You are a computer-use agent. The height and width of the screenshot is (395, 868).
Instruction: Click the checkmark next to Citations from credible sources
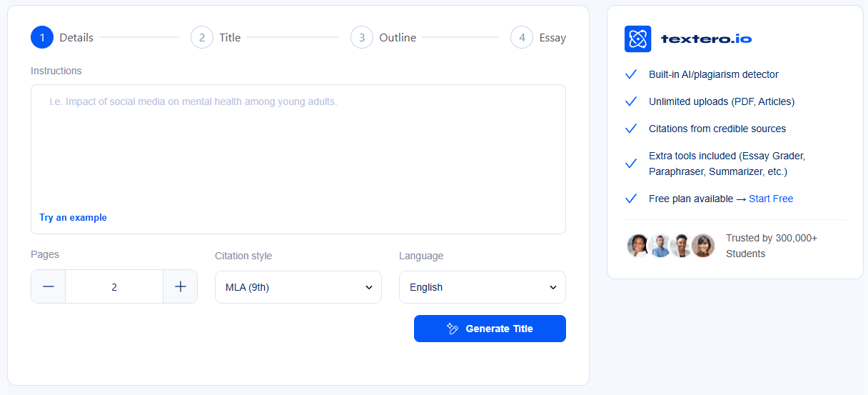pyautogui.click(x=630, y=129)
